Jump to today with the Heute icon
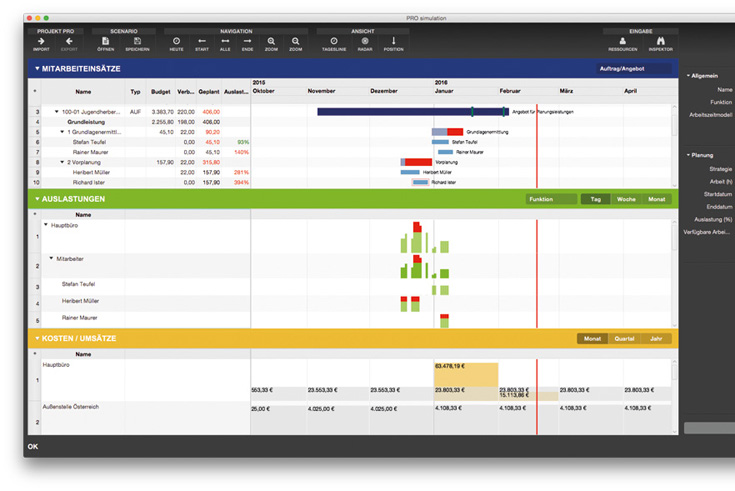Image resolution: width=735 pixels, height=491 pixels. click(176, 41)
